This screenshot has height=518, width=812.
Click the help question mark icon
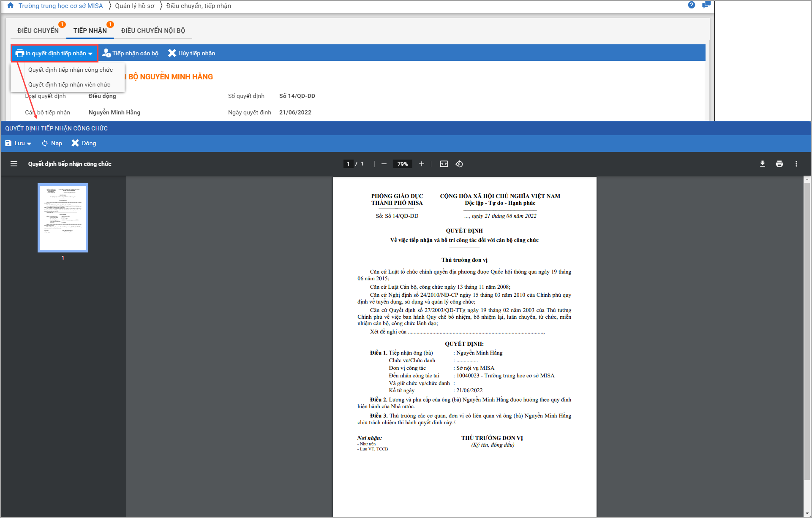coord(691,5)
